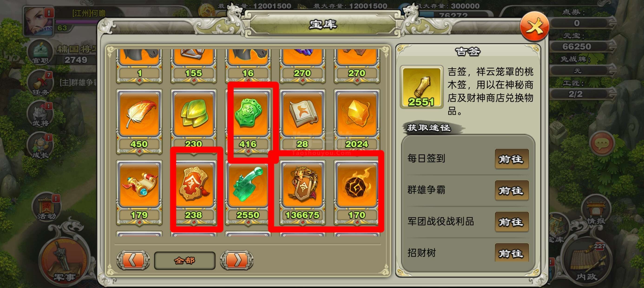This screenshot has height=288, width=644.
Task: Click the 吉签 item thumbnail showing 2551
Action: tap(421, 87)
